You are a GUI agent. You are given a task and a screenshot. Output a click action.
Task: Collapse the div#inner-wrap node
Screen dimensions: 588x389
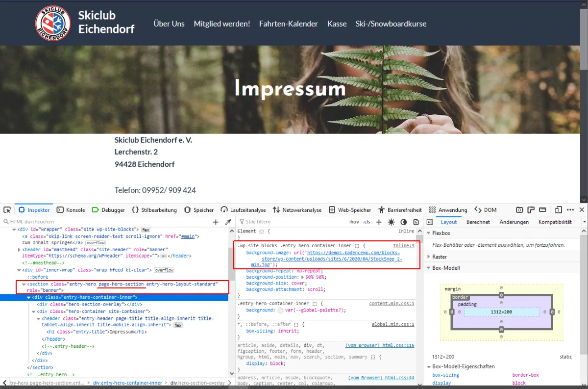click(x=19, y=270)
